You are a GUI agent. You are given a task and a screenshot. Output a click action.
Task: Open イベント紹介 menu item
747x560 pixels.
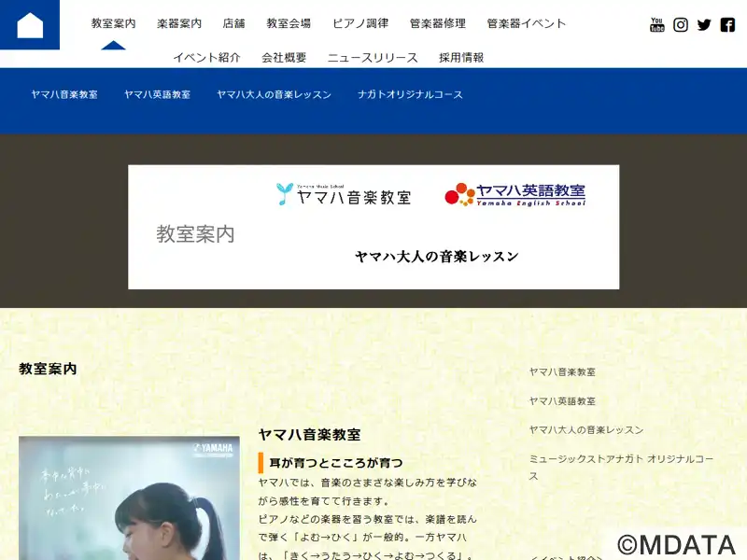click(x=206, y=58)
